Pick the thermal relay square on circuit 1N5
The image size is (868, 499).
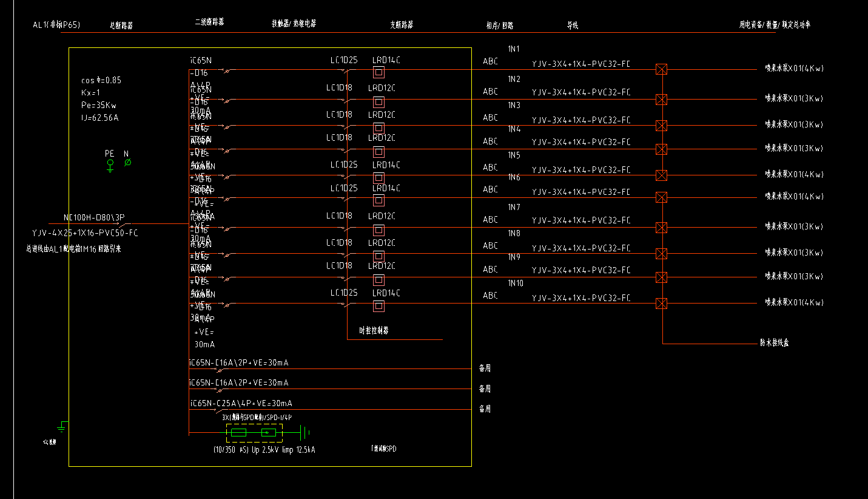point(378,178)
